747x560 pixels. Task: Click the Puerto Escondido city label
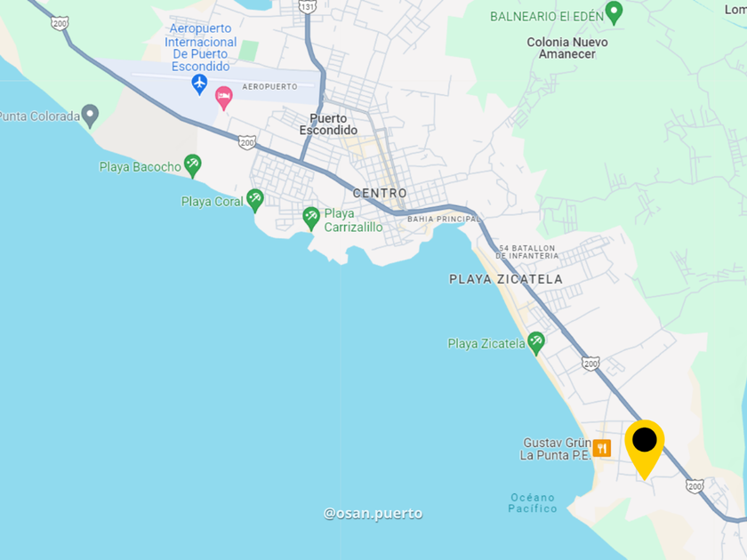[x=328, y=124]
